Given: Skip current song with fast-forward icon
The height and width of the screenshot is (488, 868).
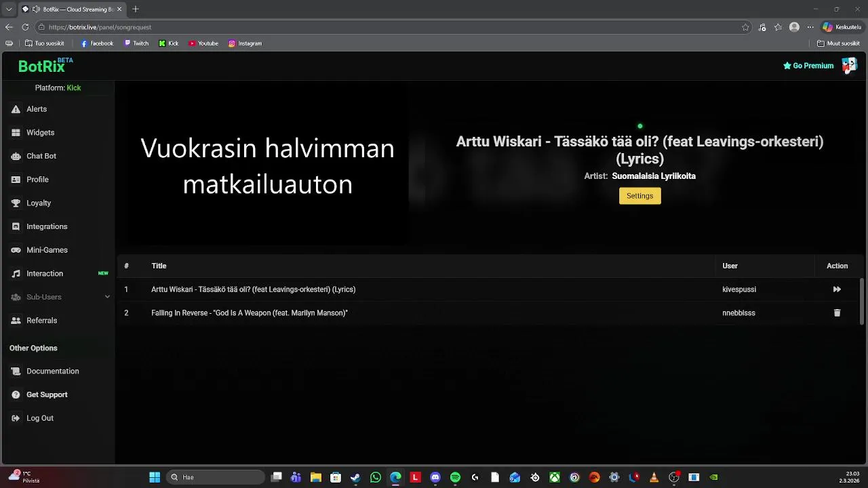Looking at the screenshot, I should click(837, 289).
